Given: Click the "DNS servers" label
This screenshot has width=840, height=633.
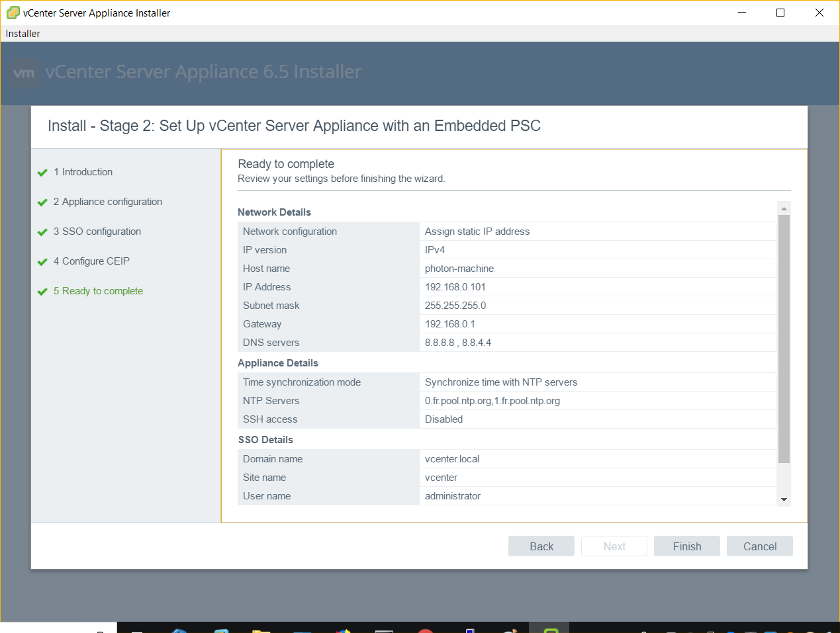Looking at the screenshot, I should point(271,343).
